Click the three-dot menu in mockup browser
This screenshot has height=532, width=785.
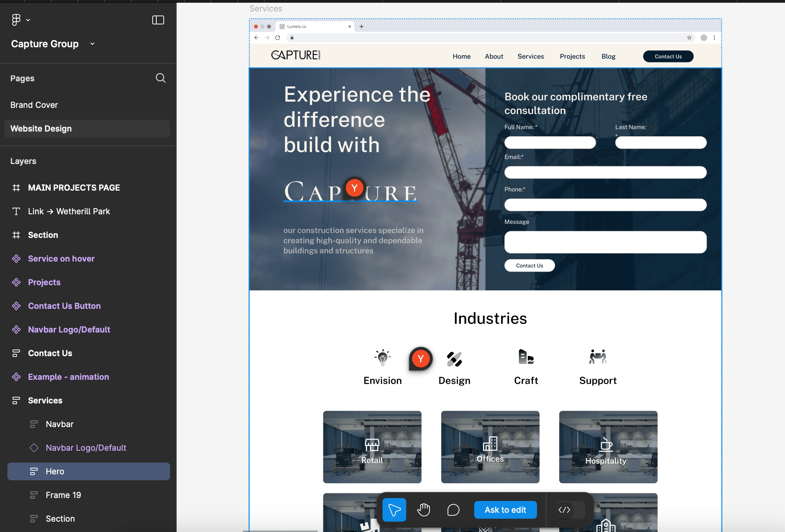714,38
